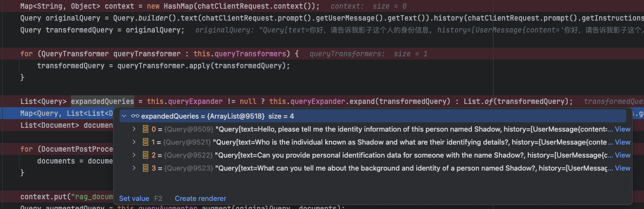The width and height of the screenshot is (644, 209).
Task: Open View link for element 0 query
Action: 622,129
